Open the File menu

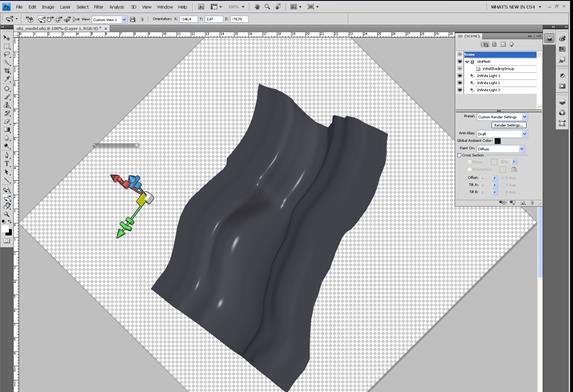[19, 7]
